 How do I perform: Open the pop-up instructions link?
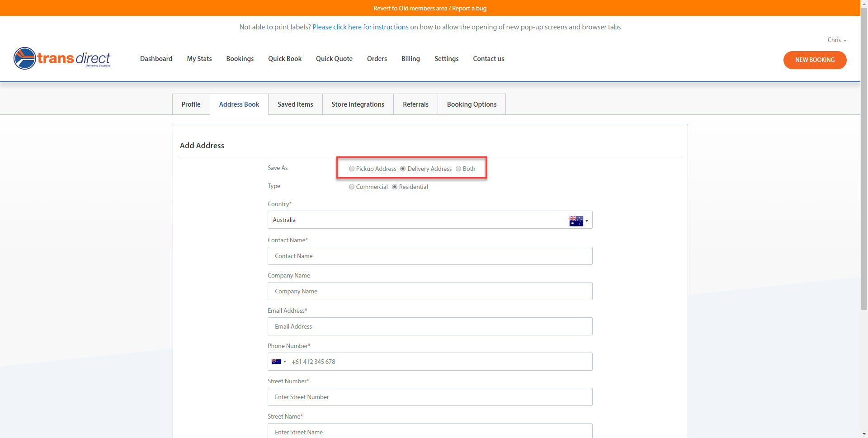tap(360, 27)
